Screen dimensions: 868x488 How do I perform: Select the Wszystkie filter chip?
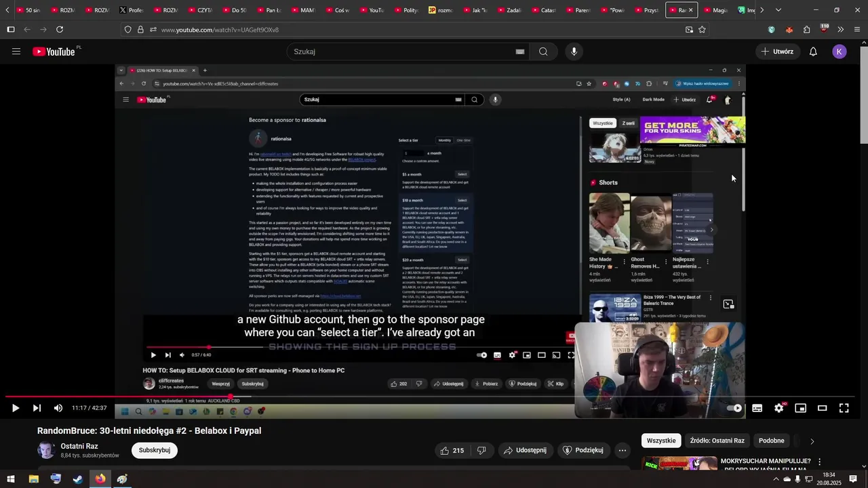(661, 441)
